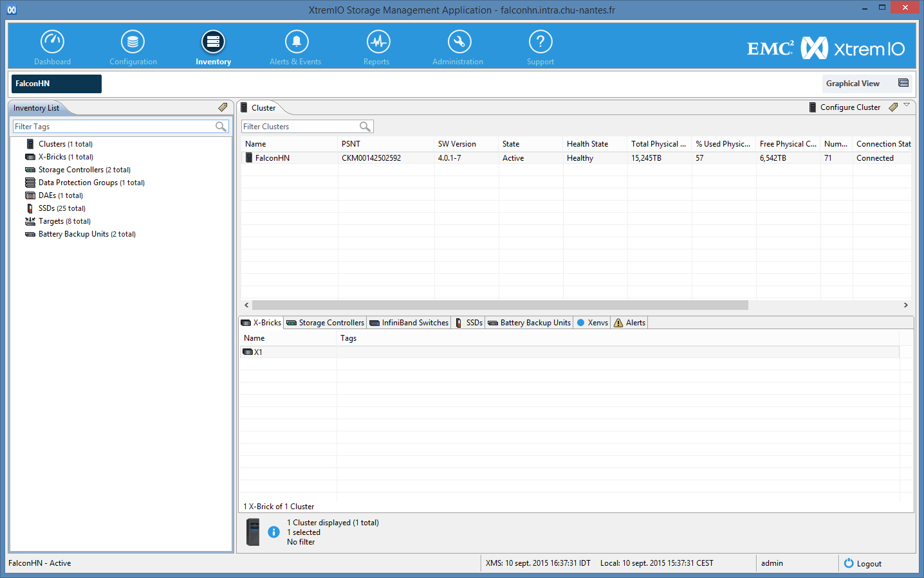The width and height of the screenshot is (924, 578).
Task: Click the FalconHN cluster button
Action: click(57, 84)
